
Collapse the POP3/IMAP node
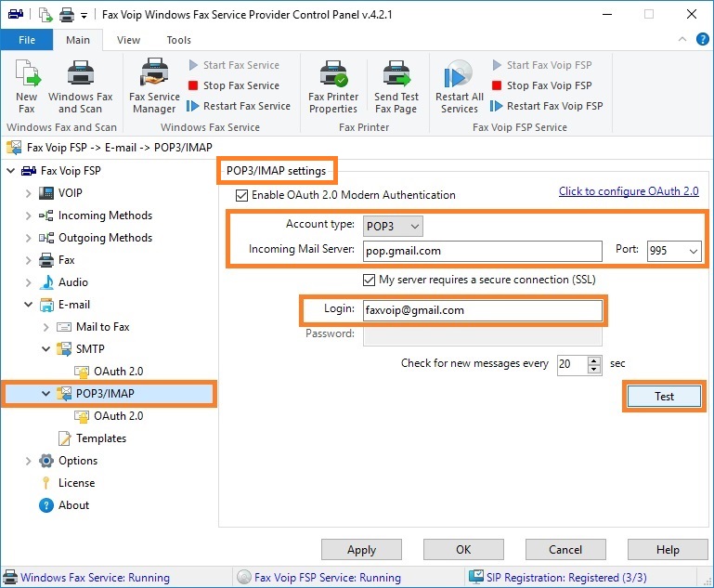point(46,394)
